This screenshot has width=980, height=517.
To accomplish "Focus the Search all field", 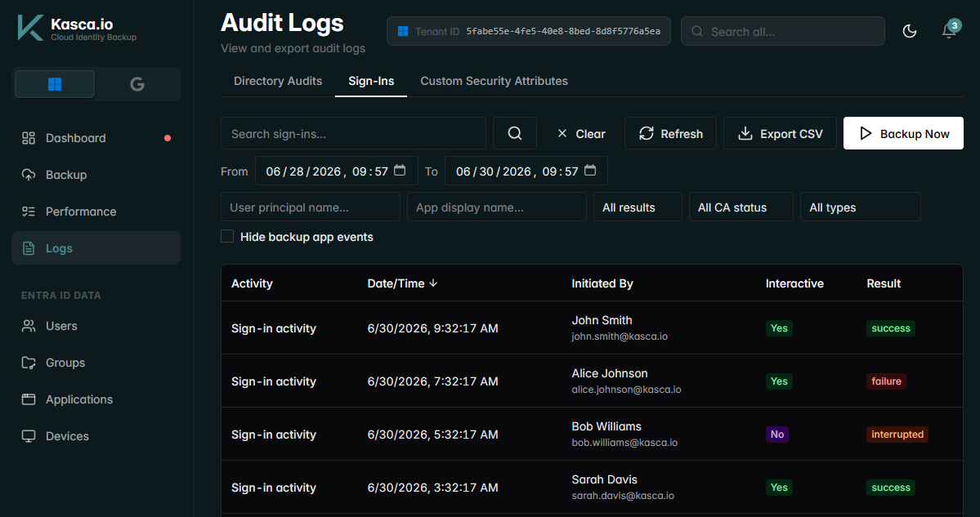I will pos(782,31).
